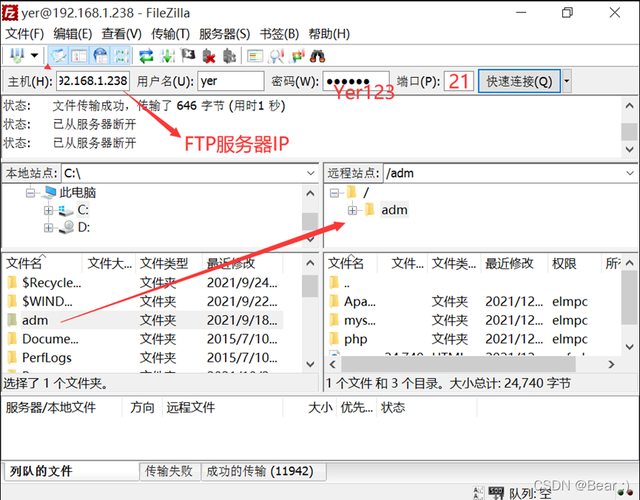Viewport: 640px width, 500px height.
Task: Open 书签(B) menu
Action: [280, 34]
